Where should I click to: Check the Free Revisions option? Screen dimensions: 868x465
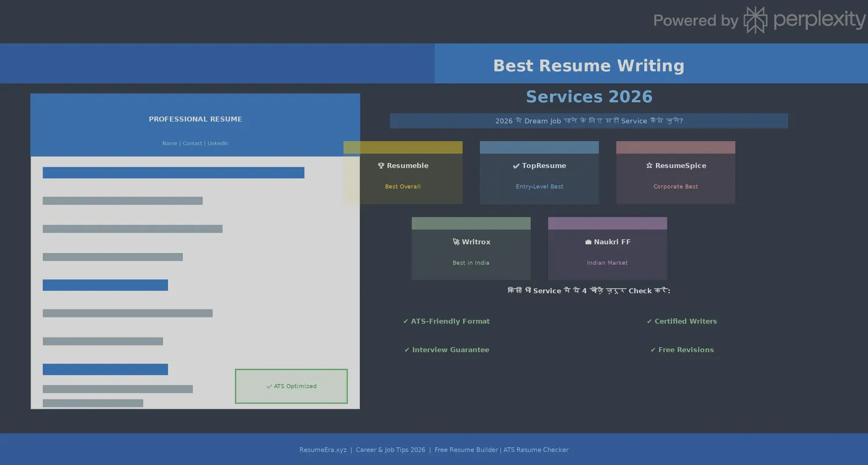click(653, 349)
